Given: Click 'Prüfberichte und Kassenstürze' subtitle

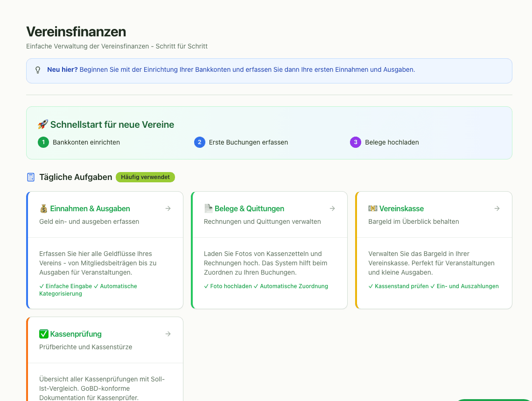Looking at the screenshot, I should point(85,347).
